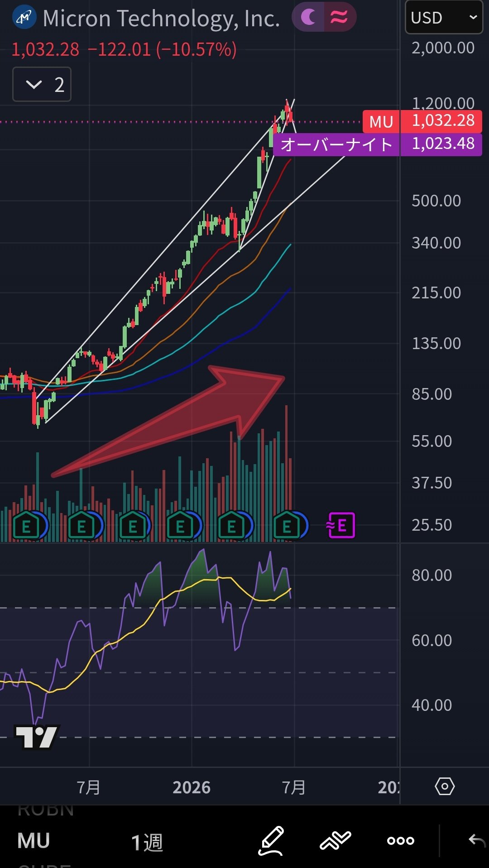Image resolution: width=489 pixels, height=868 pixels.
Task: Open the Micron Technology, Inc. symbol title
Action: point(161,18)
